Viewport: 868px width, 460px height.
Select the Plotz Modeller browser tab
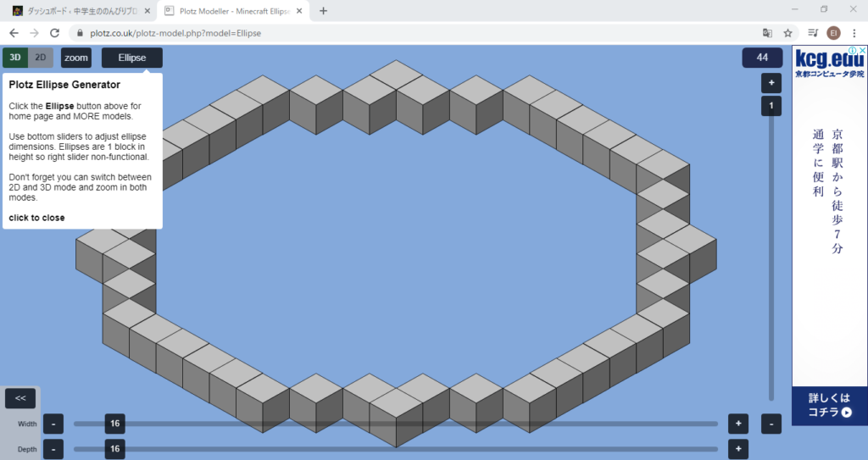click(x=234, y=11)
